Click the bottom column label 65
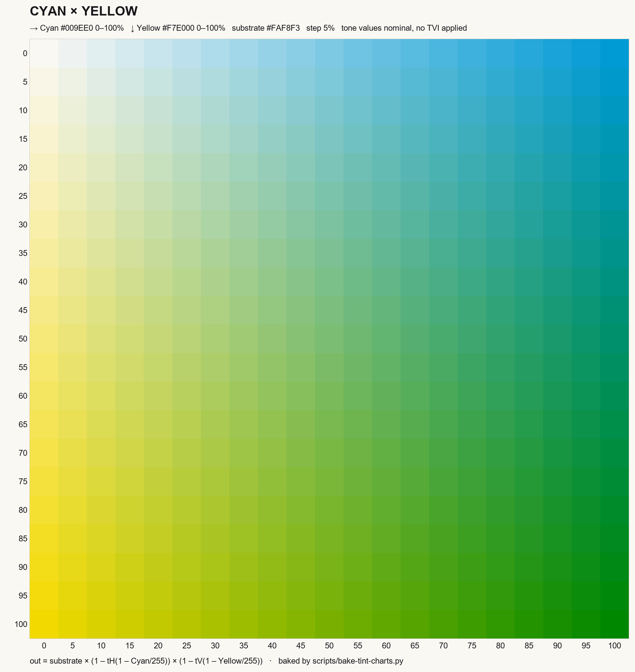 (415, 646)
